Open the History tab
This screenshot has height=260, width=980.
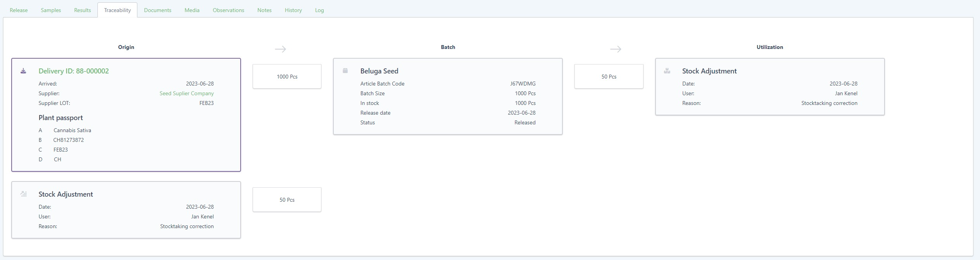(x=293, y=10)
